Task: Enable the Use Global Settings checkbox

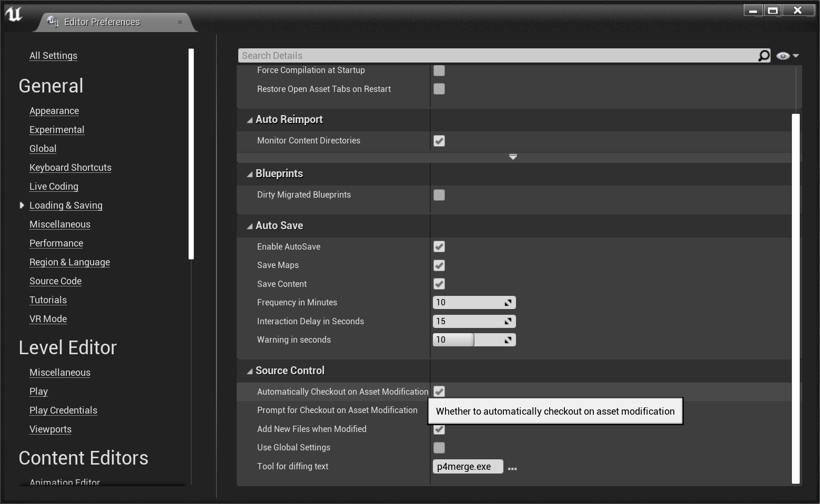Action: (439, 448)
